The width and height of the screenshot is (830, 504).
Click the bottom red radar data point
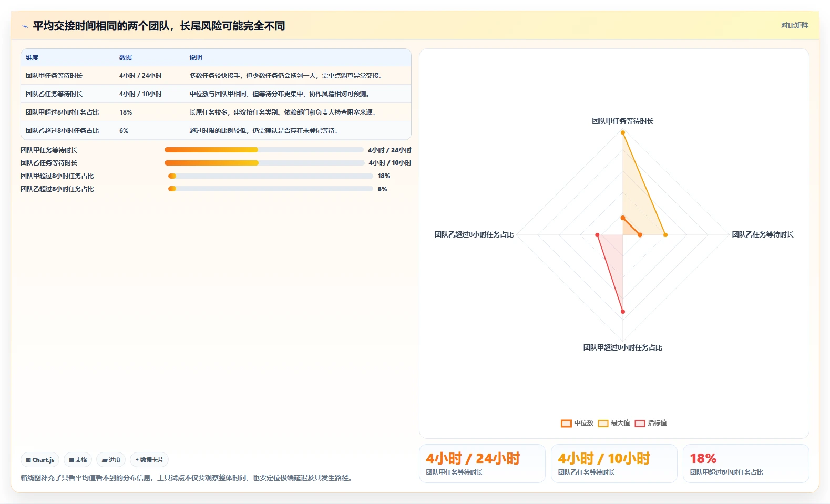click(x=623, y=312)
